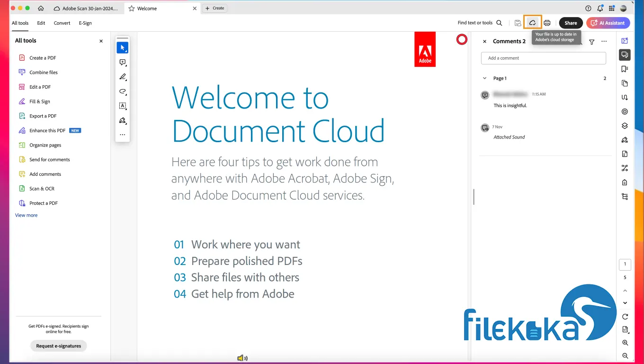Click Request e-signatures button
Screen dimensions: 644x364
click(x=59, y=346)
